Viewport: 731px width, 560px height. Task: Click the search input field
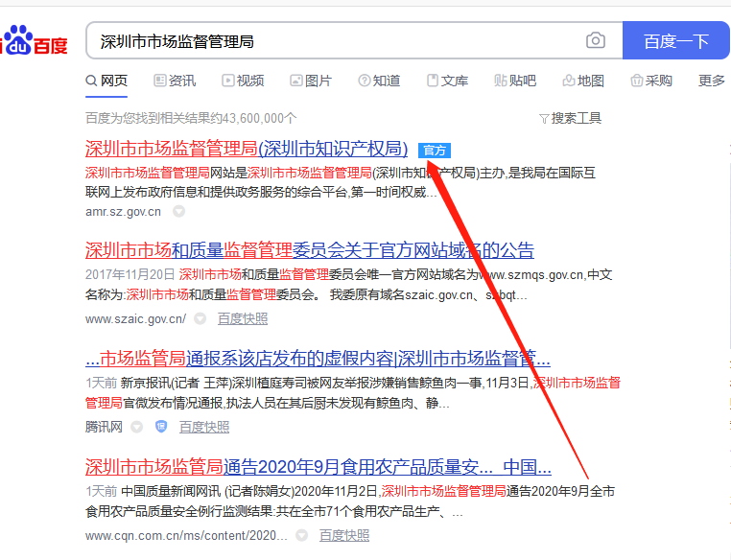[x=336, y=41]
